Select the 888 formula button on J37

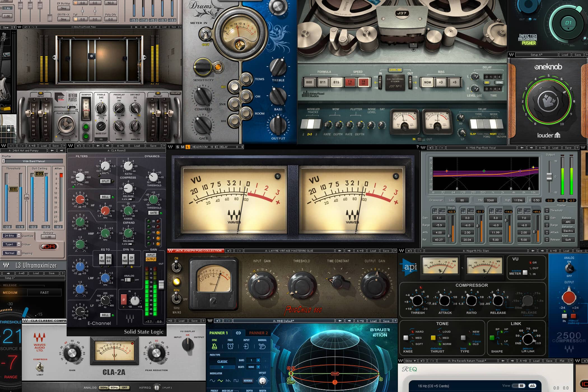(x=309, y=82)
